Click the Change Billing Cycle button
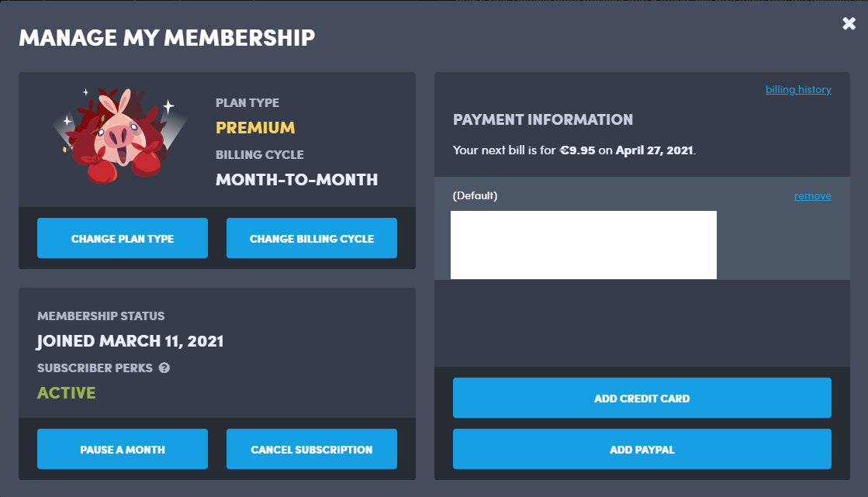This screenshot has height=497, width=868. 312,238
